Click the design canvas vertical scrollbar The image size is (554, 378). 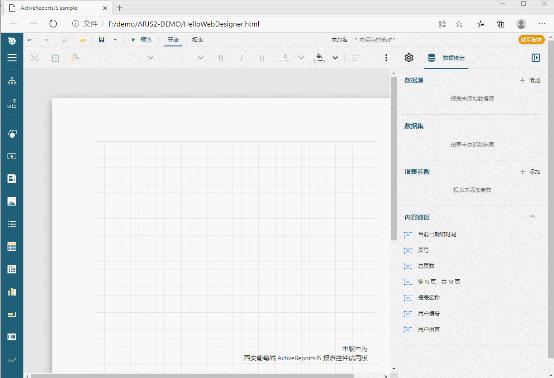click(394, 158)
